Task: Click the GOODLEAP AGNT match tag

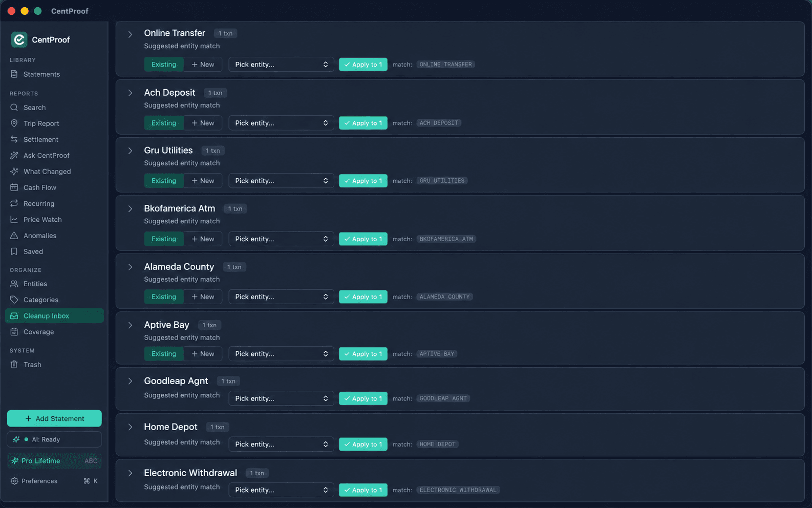Action: [x=443, y=398]
